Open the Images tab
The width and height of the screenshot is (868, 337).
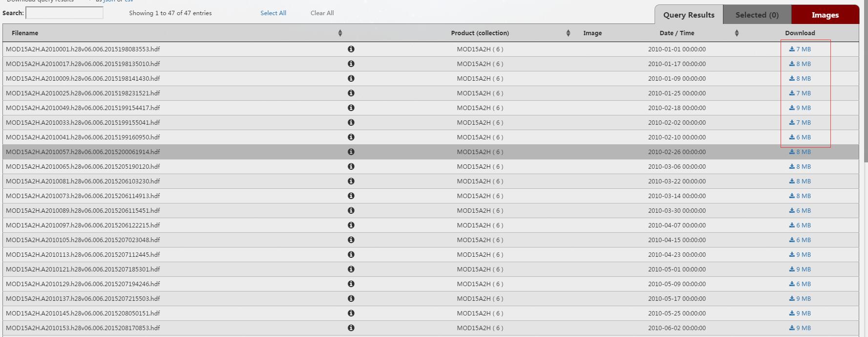point(825,15)
